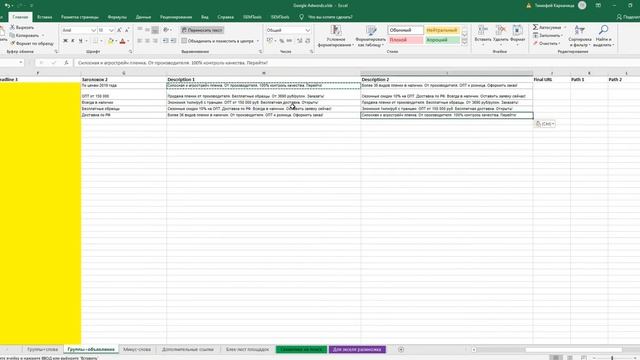Toggle italic К formatting
The height and width of the screenshot is (360, 640).
click(73, 41)
